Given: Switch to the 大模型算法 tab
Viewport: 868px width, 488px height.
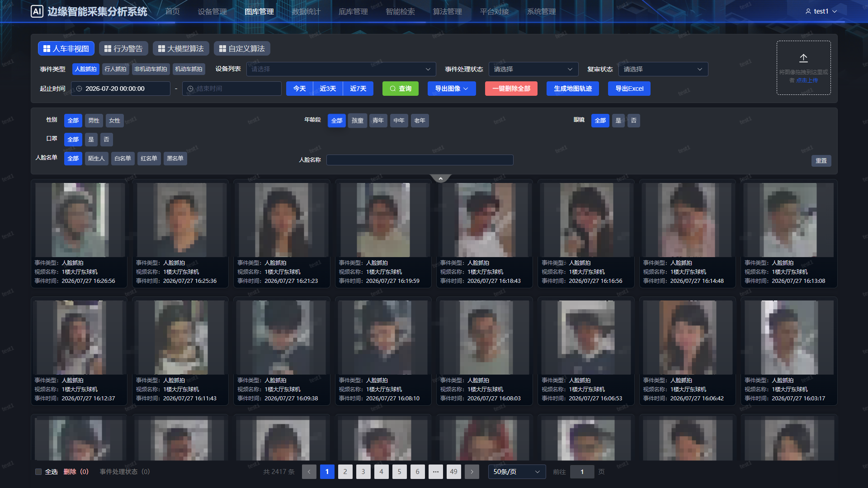Looking at the screenshot, I should (x=181, y=48).
